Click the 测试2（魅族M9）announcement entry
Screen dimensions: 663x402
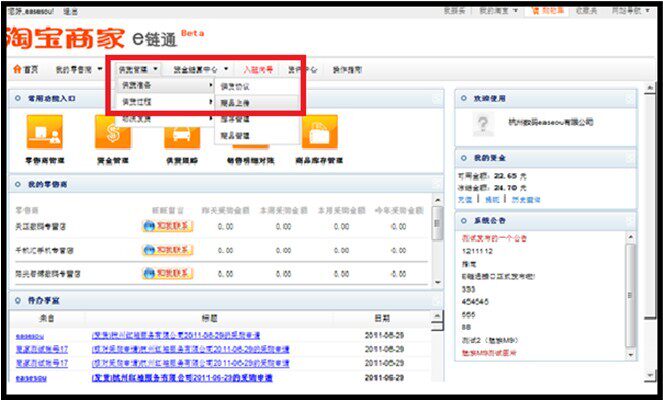490,340
